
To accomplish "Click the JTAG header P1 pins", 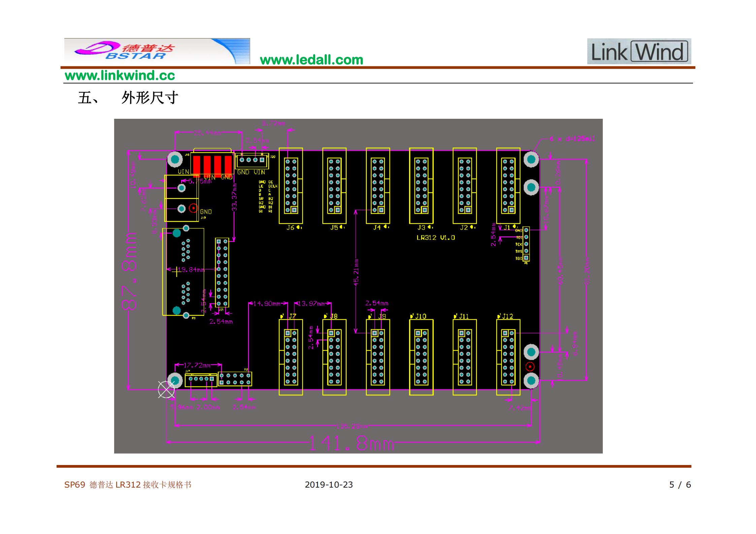I will (526, 244).
